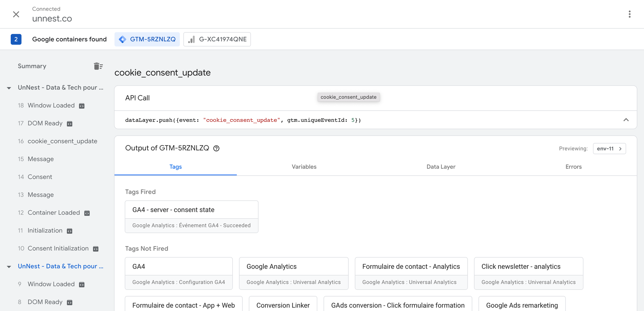Open Click newsletter - analytics tag card
The image size is (644, 311).
point(529,273)
